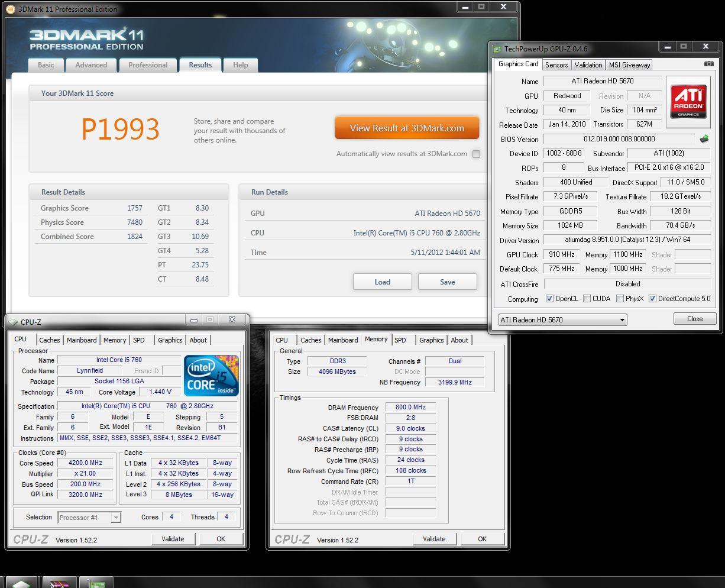The width and height of the screenshot is (725, 588).
Task: Open the MSI Giveaway tab in GPU-Z
Action: [x=629, y=65]
